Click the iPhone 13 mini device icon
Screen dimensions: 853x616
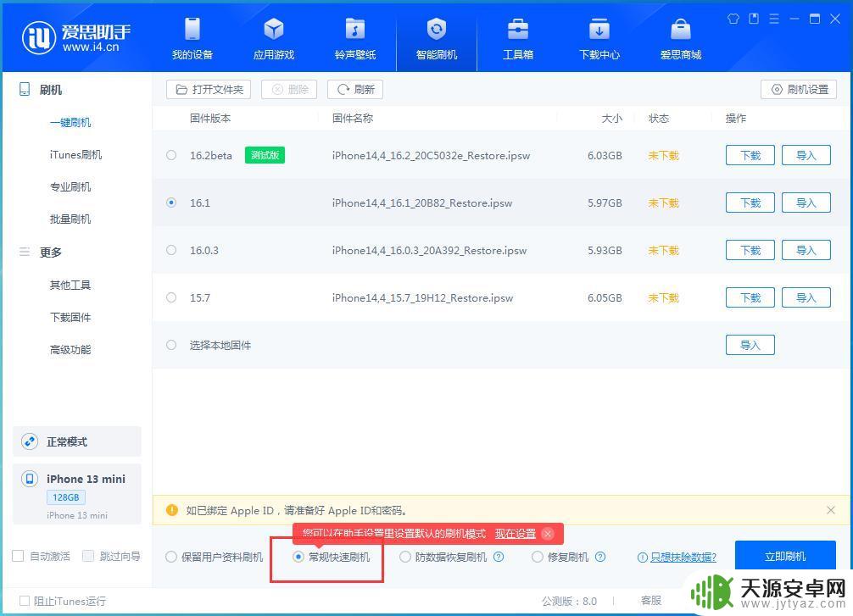tap(30, 479)
